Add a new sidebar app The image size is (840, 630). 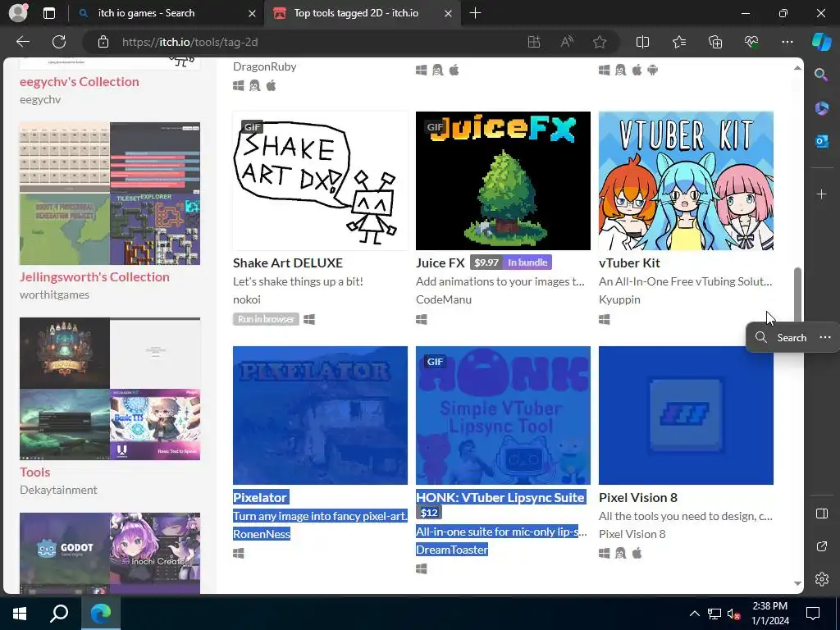point(821,194)
